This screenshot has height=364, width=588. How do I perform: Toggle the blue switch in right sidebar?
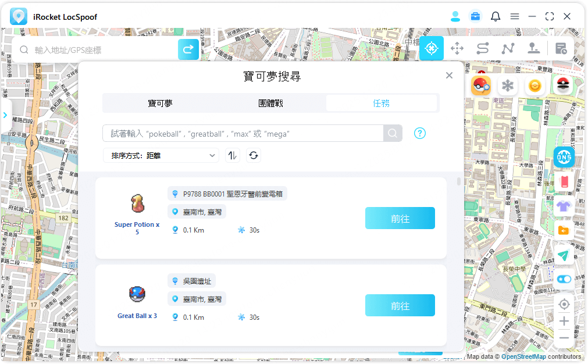564,279
